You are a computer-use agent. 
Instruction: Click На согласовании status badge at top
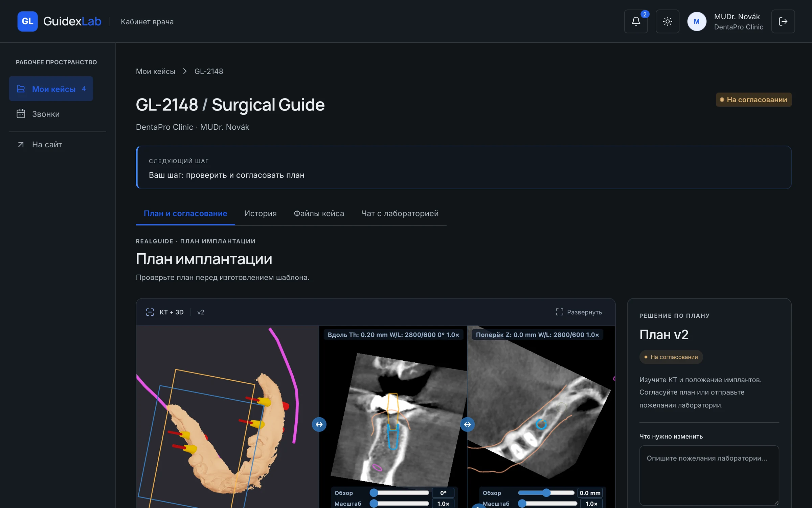click(x=753, y=100)
